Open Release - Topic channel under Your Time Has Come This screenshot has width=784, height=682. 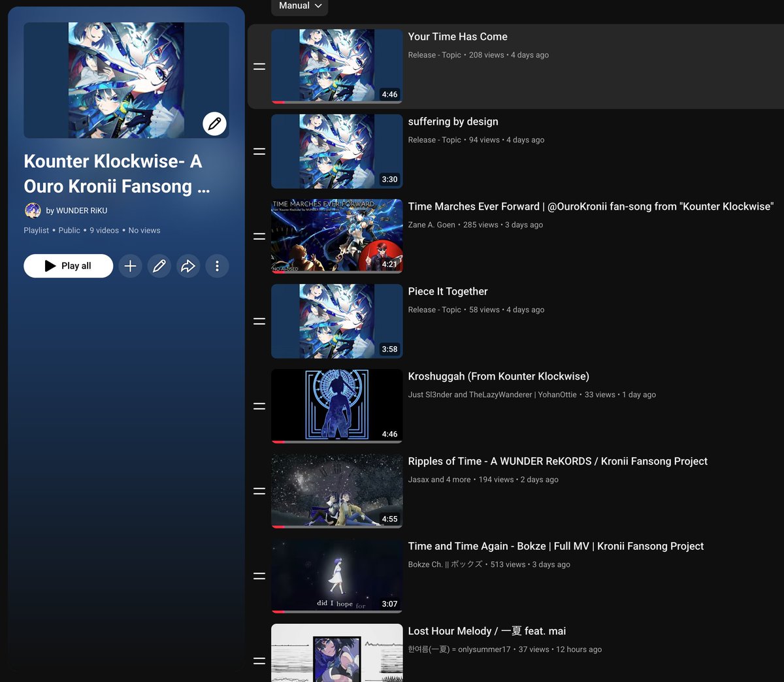pos(434,55)
